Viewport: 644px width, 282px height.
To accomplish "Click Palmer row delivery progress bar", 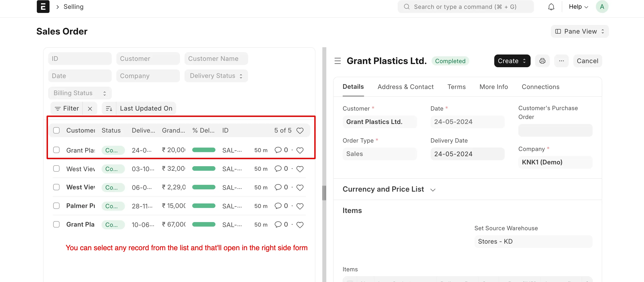I will pyautogui.click(x=204, y=206).
